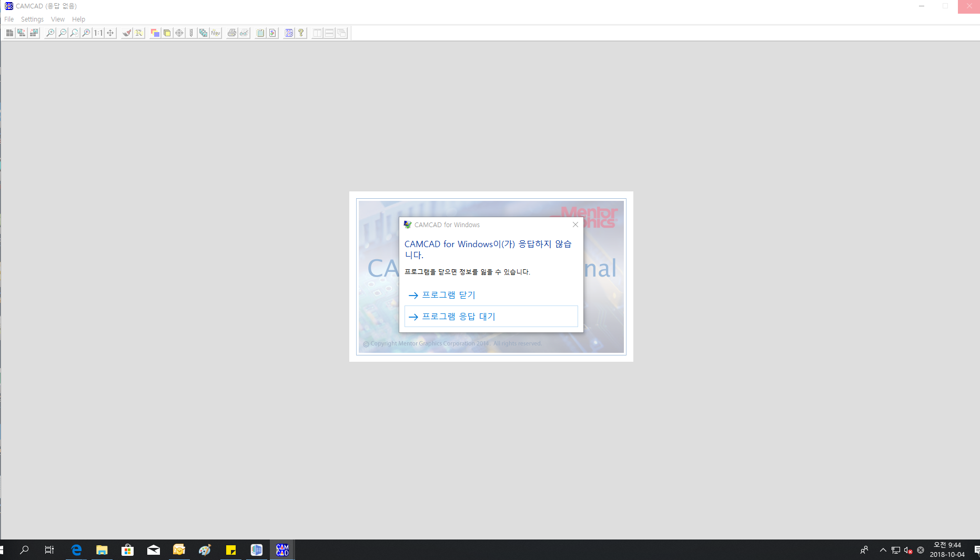Choose '프로그램 응답 대기' to wait for response
The height and width of the screenshot is (560, 980).
(x=459, y=317)
